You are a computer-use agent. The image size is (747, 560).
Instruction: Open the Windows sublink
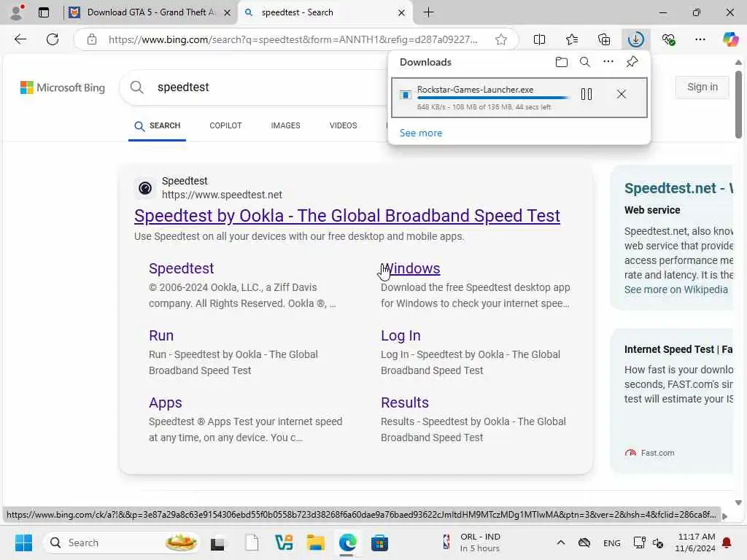[410, 268]
